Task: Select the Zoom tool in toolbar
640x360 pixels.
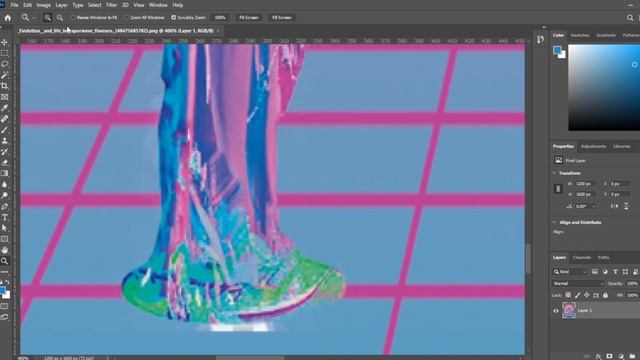Action: click(x=4, y=261)
